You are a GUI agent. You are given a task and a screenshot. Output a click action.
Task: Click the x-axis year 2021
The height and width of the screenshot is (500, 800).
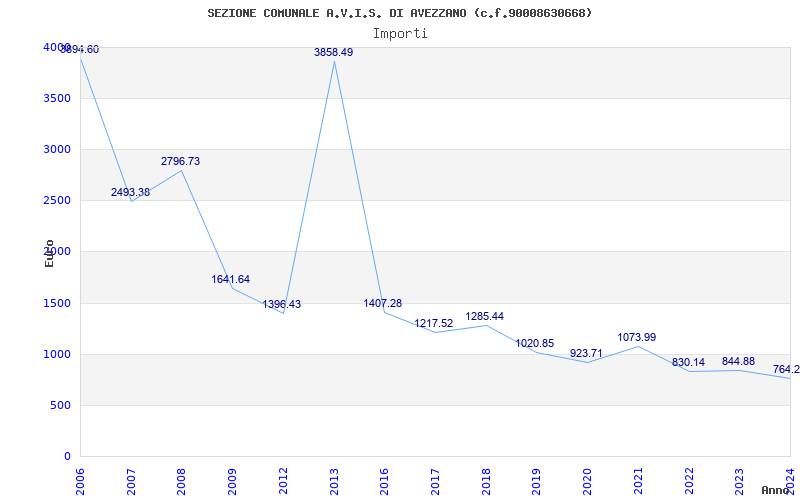[x=638, y=481]
